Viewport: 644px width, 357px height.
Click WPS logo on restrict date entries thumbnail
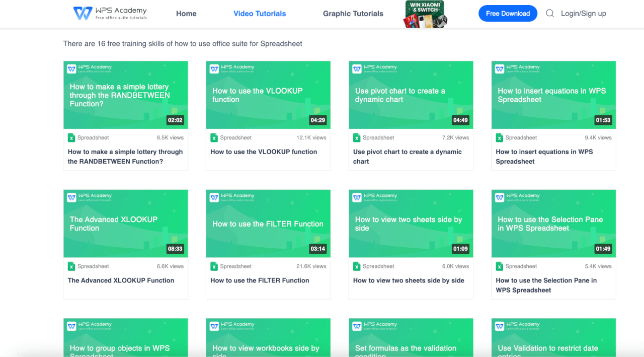click(x=500, y=326)
